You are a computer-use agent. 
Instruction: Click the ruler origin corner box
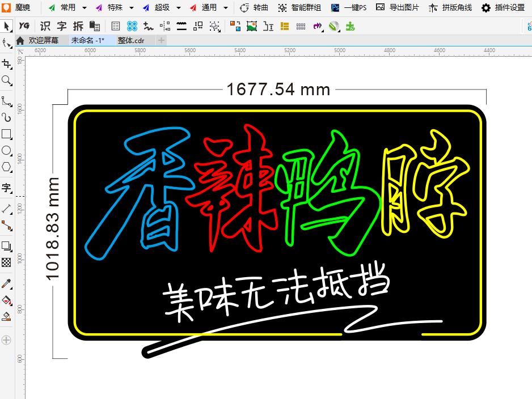[20, 51]
